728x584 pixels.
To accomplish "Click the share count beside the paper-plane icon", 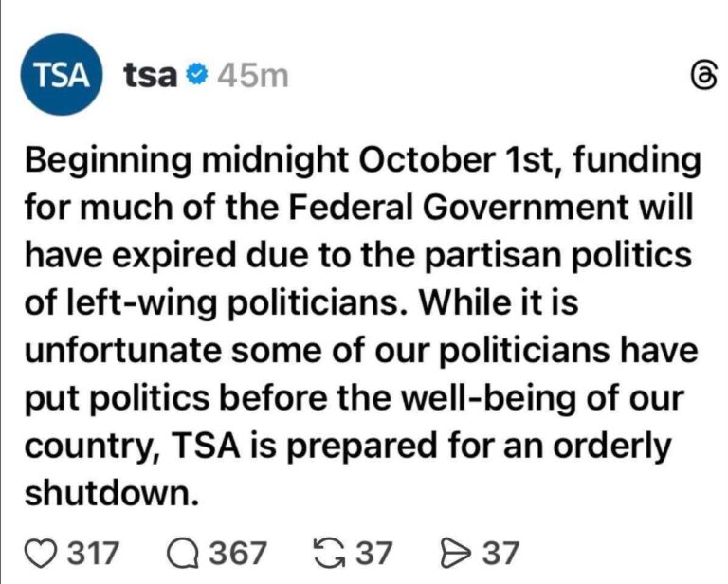I will [501, 553].
